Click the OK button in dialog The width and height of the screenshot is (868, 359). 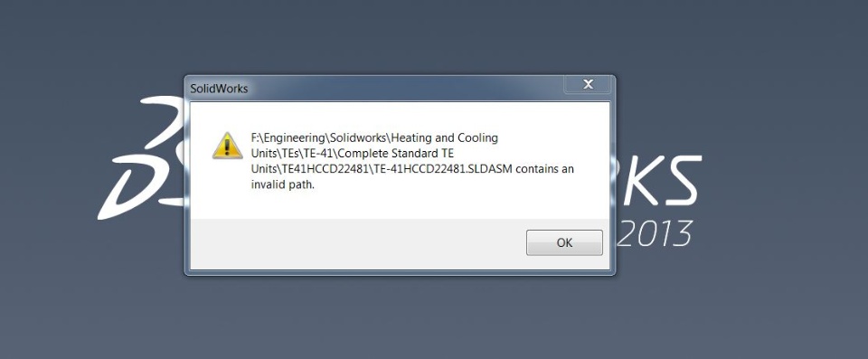564,242
